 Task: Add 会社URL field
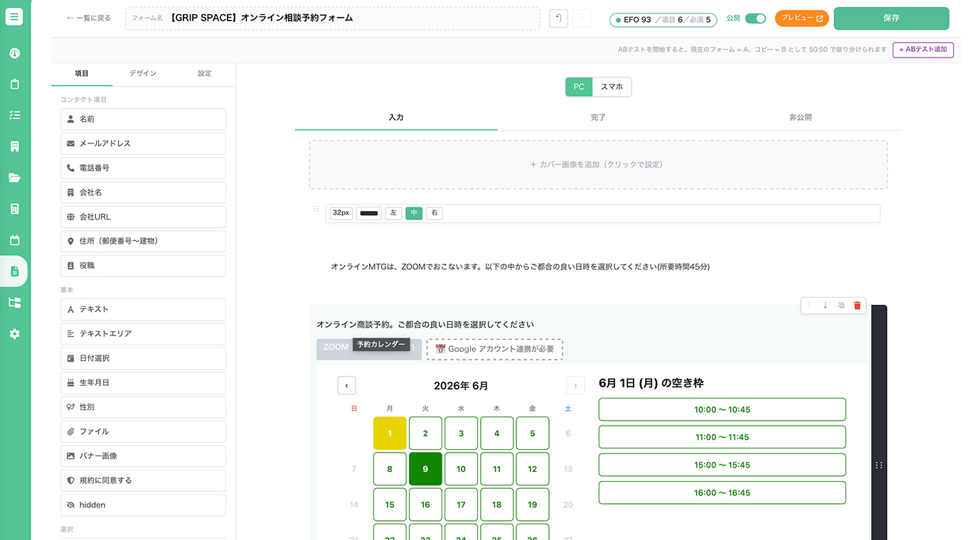click(x=143, y=217)
